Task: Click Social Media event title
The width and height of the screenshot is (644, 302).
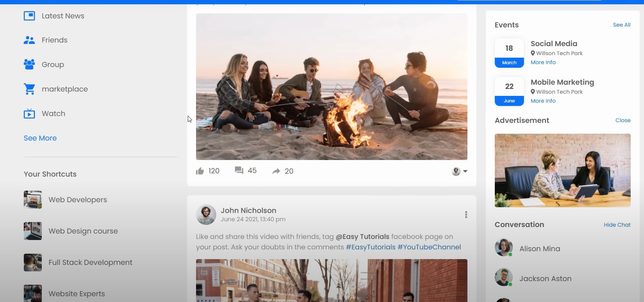Action: (554, 44)
